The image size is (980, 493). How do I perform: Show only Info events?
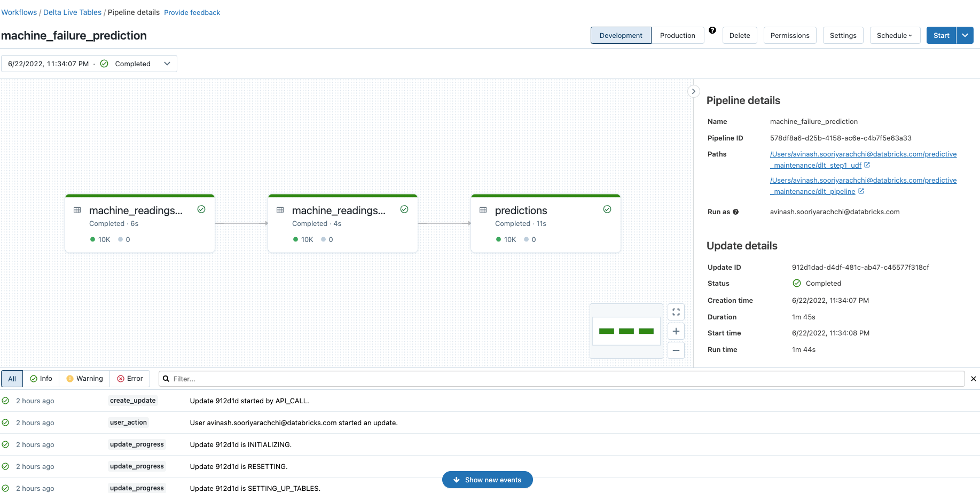[x=41, y=379]
